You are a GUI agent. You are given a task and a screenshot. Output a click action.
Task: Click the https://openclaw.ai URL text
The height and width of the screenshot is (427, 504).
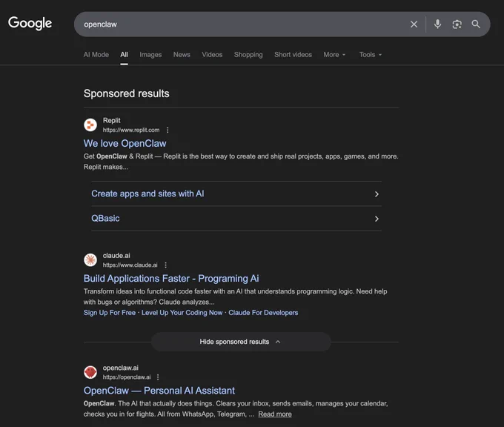click(127, 377)
